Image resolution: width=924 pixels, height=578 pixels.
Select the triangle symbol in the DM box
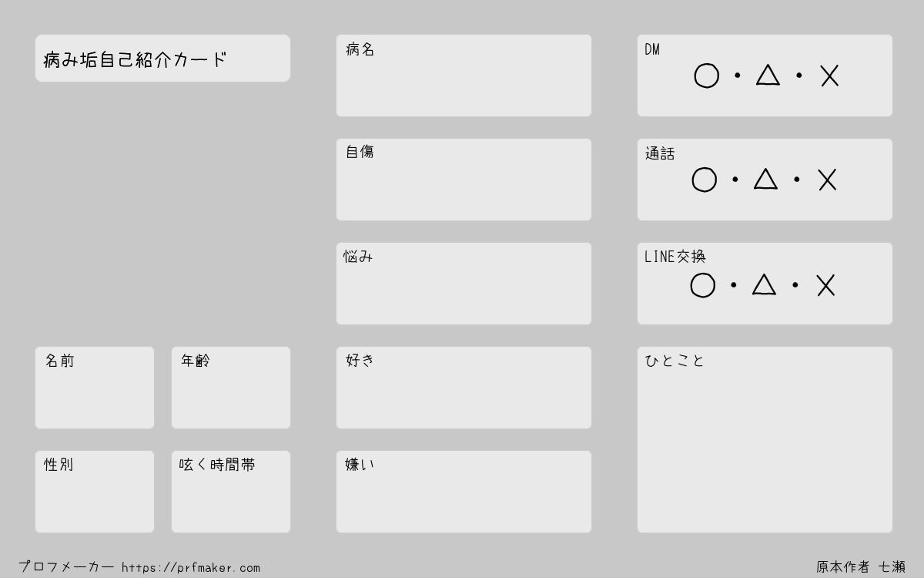[x=768, y=75]
